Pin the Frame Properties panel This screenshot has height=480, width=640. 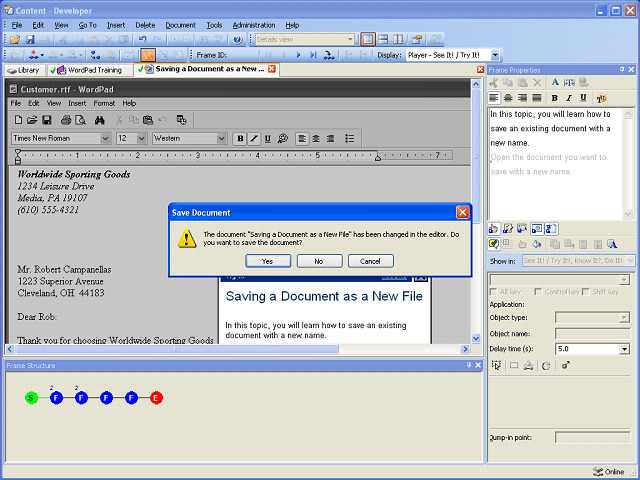pyautogui.click(x=622, y=70)
